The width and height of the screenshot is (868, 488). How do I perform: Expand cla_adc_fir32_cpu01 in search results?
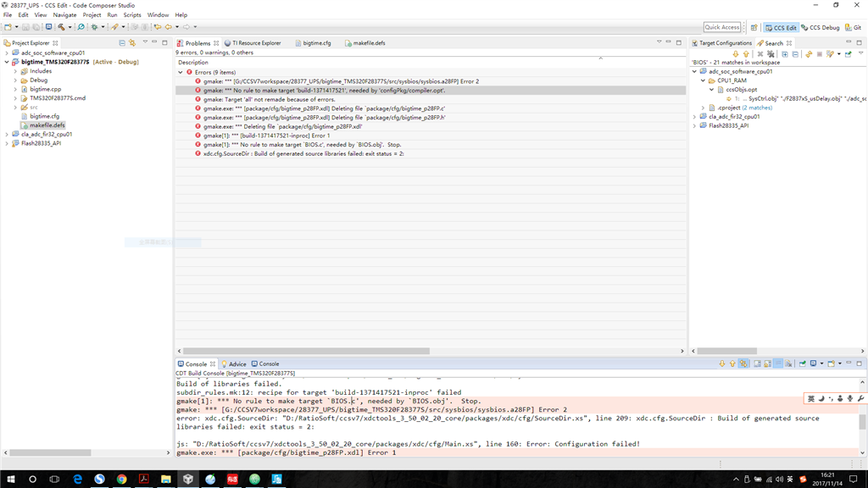tap(694, 117)
